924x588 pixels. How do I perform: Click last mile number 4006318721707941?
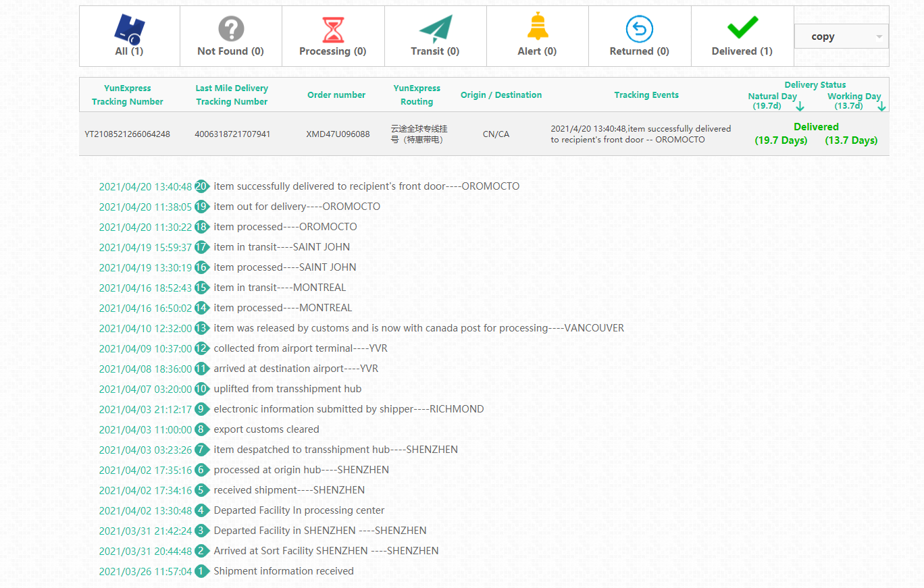pos(232,134)
